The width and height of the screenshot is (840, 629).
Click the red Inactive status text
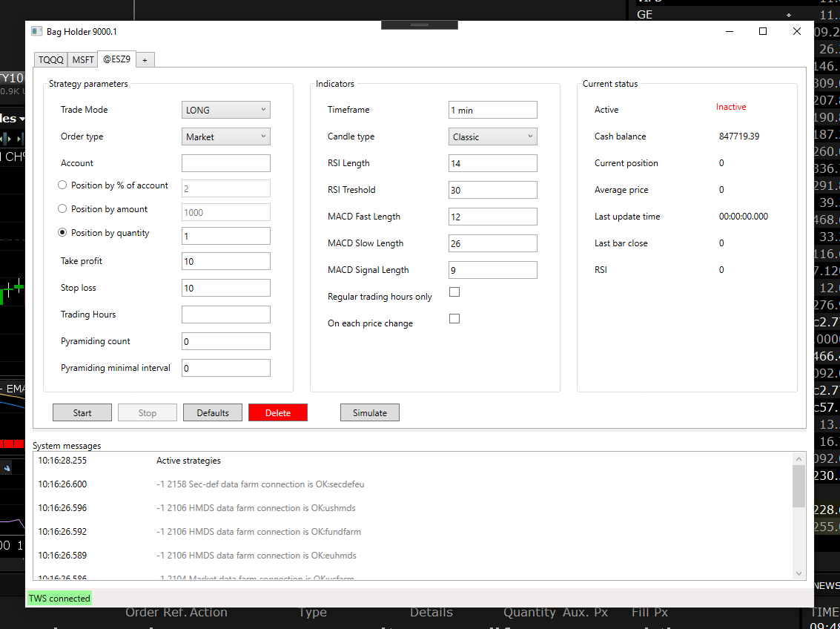click(731, 107)
